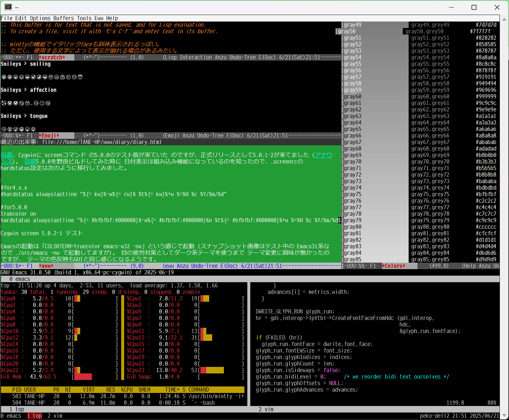Open the Options menu
Image resolution: width=509 pixels, height=420 pixels.
[x=40, y=18]
